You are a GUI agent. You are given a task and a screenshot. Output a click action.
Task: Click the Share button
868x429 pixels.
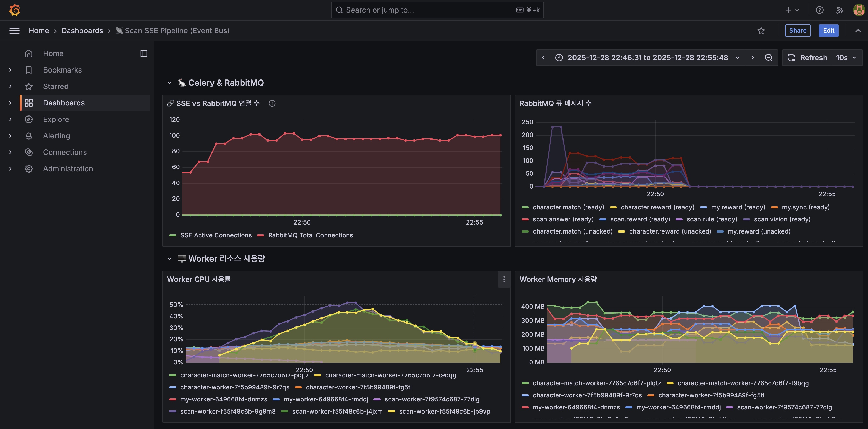pos(797,31)
